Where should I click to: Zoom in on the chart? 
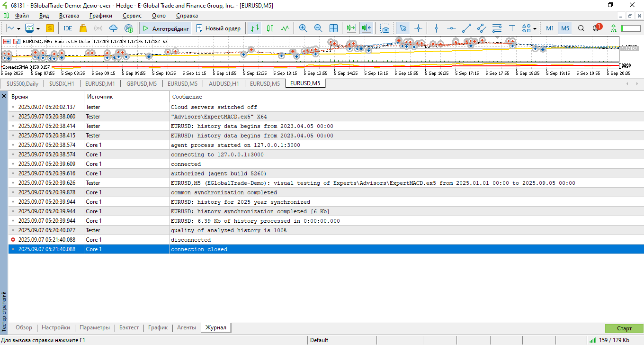pyautogui.click(x=303, y=28)
